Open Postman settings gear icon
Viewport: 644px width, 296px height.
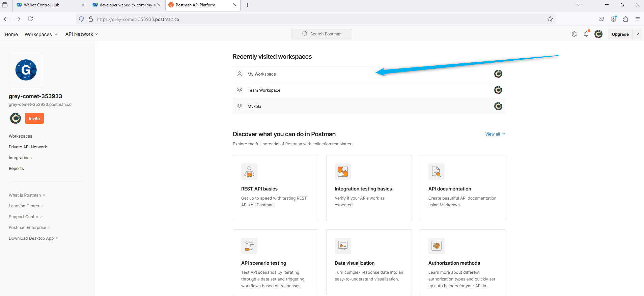click(574, 34)
